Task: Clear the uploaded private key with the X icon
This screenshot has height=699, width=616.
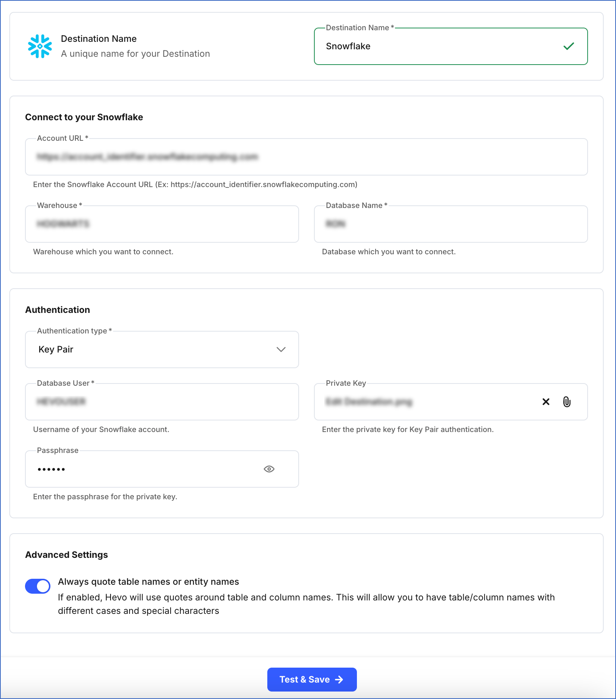Action: pos(546,402)
